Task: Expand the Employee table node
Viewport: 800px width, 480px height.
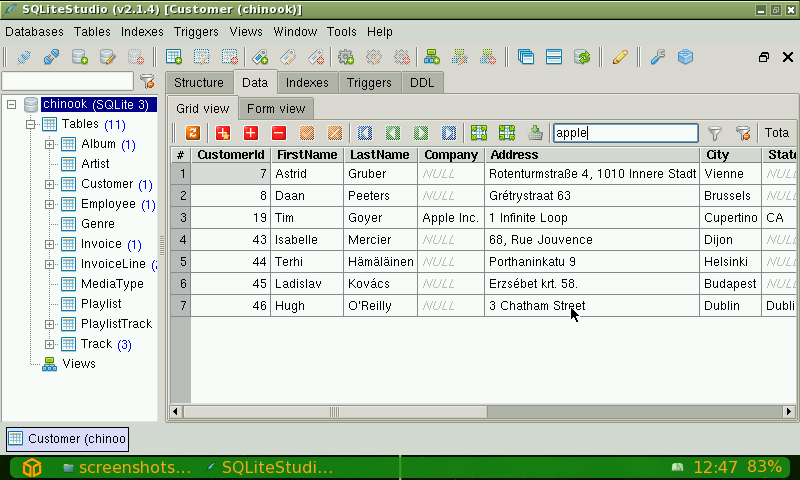Action: (x=49, y=204)
